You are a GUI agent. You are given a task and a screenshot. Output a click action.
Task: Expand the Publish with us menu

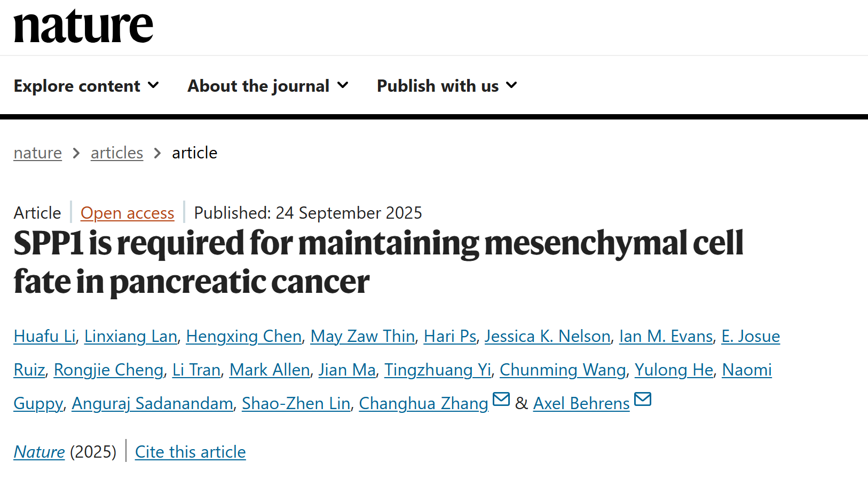(x=446, y=86)
